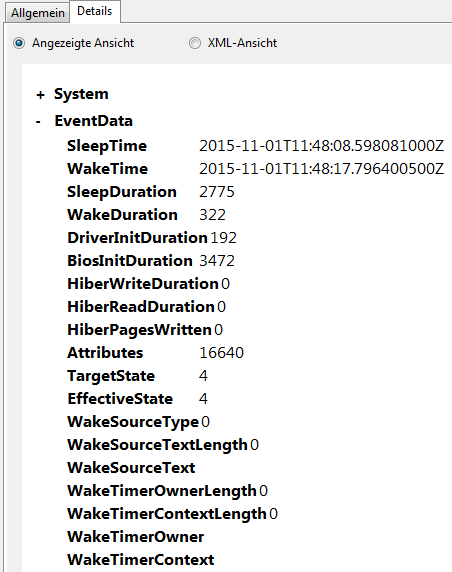This screenshot has width=452, height=572.
Task: Click the WakeSourceText label
Action: [131, 468]
